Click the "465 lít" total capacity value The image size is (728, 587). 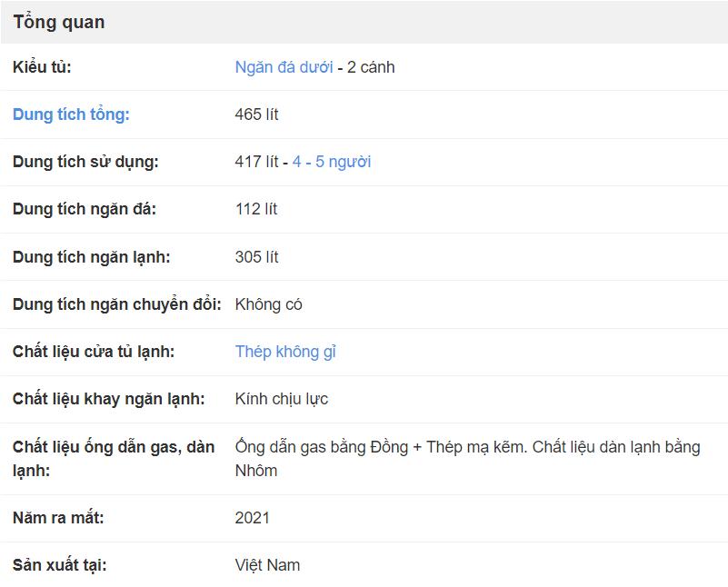pyautogui.click(x=256, y=114)
